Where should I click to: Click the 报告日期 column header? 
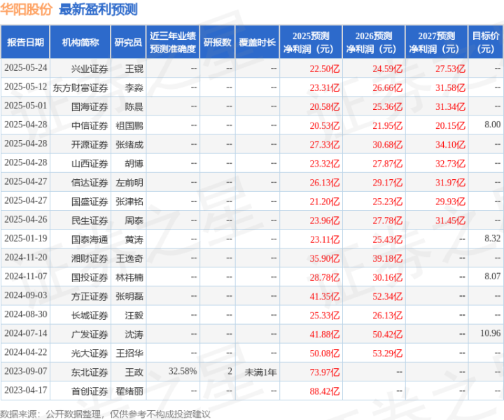pyautogui.click(x=25, y=43)
